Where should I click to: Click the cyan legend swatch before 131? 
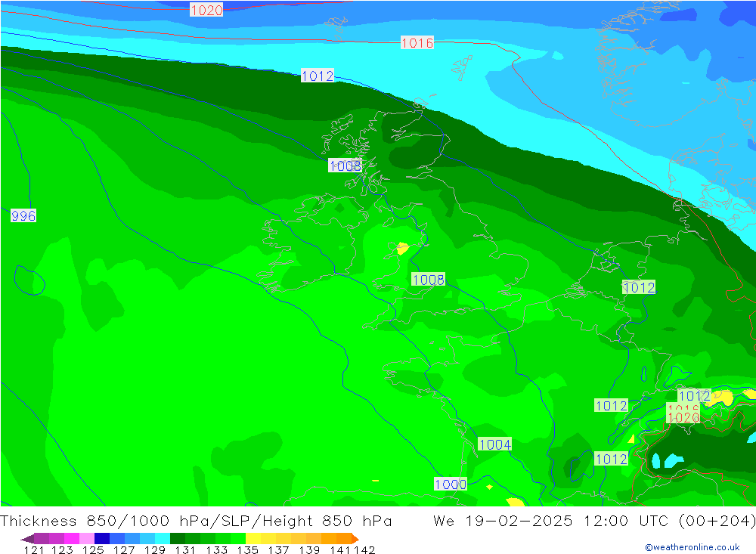coord(163,539)
